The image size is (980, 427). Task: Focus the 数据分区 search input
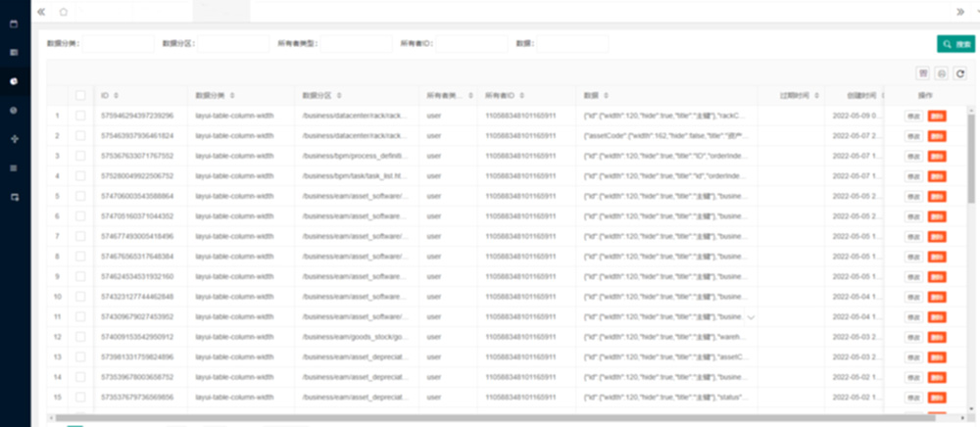point(233,44)
